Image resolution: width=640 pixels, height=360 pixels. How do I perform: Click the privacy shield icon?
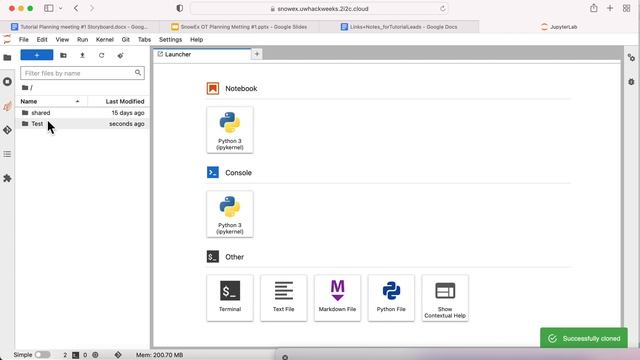pos(180,8)
